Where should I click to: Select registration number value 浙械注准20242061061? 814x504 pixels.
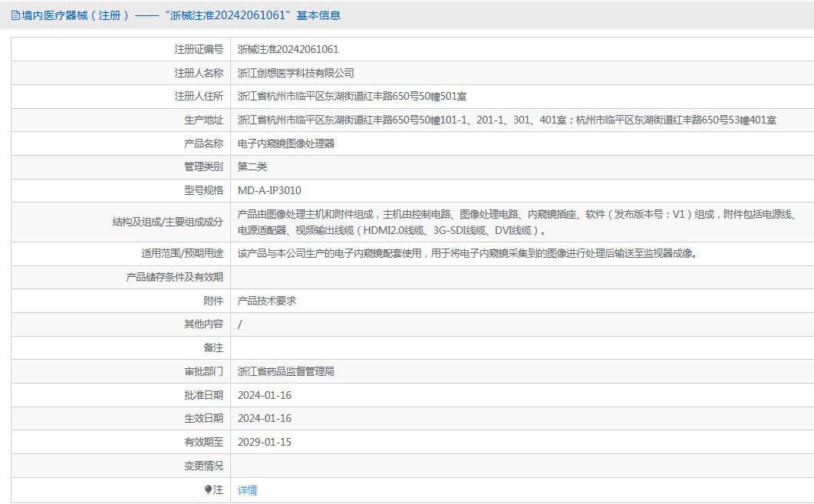click(x=288, y=49)
